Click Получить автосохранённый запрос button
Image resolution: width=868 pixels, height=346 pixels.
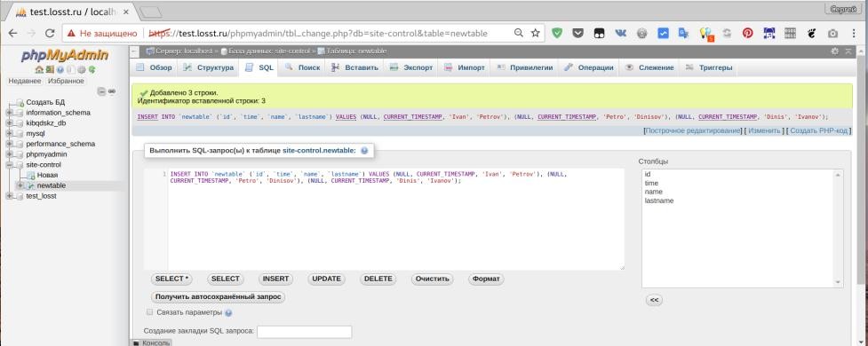218,297
